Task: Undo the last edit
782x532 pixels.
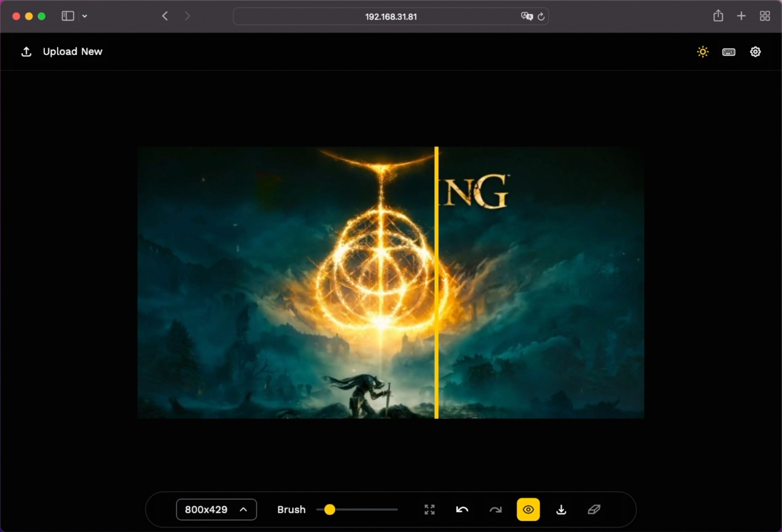Action: pyautogui.click(x=462, y=510)
